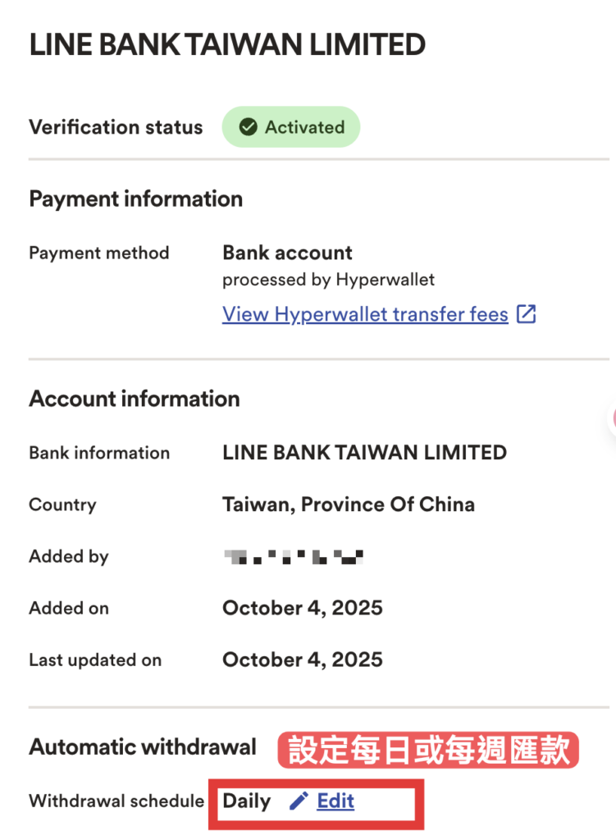616x840 pixels.
Task: Click the blurred Added by name
Action: pos(294,558)
